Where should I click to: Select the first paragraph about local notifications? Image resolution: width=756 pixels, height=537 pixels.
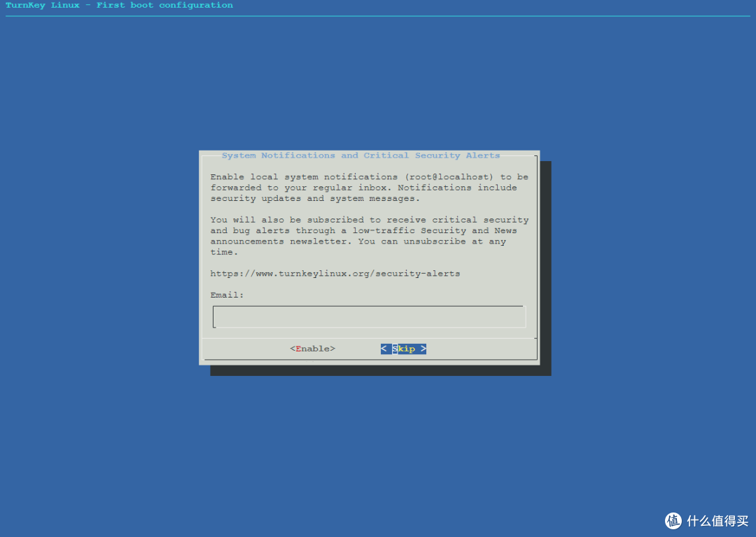pos(364,187)
